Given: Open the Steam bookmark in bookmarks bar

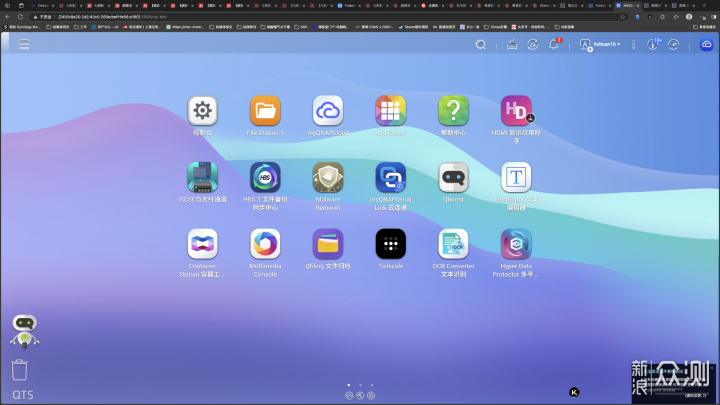Looking at the screenshot, I should (x=413, y=27).
